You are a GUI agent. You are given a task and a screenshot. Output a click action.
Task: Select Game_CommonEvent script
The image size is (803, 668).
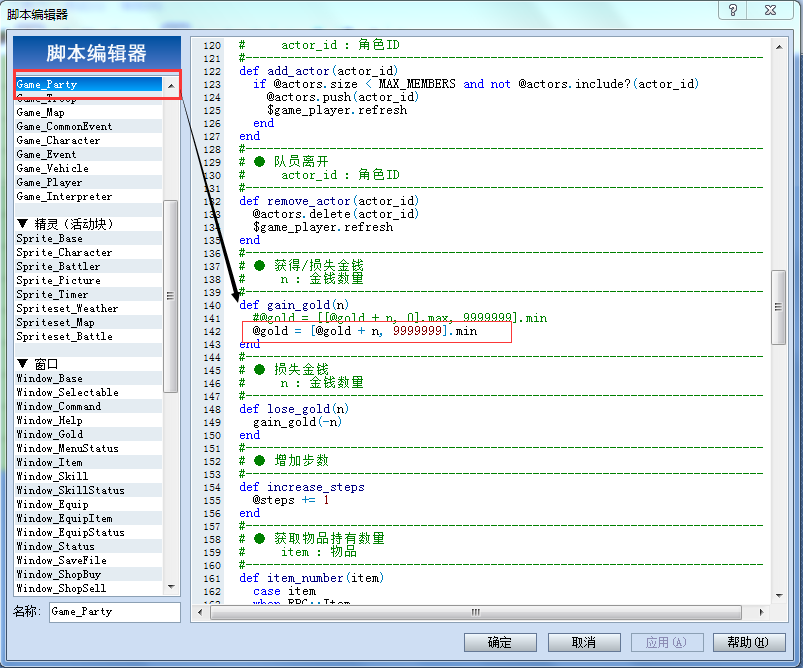click(89, 126)
